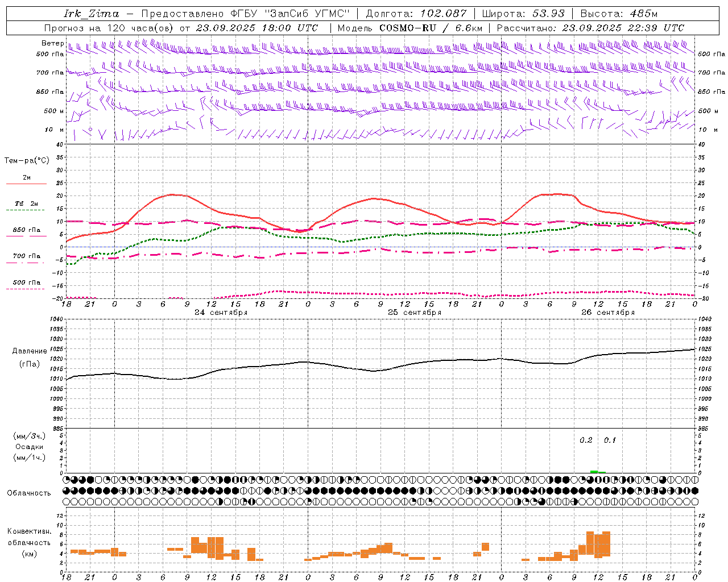728x582 pixels.
Task: Click the Широта: 53.93 value
Action: (x=523, y=14)
